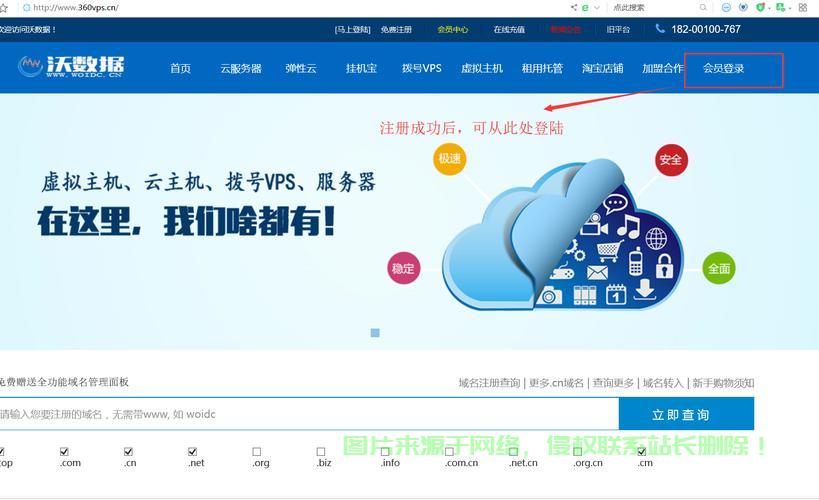Open the 免费注册 link

tap(396, 30)
